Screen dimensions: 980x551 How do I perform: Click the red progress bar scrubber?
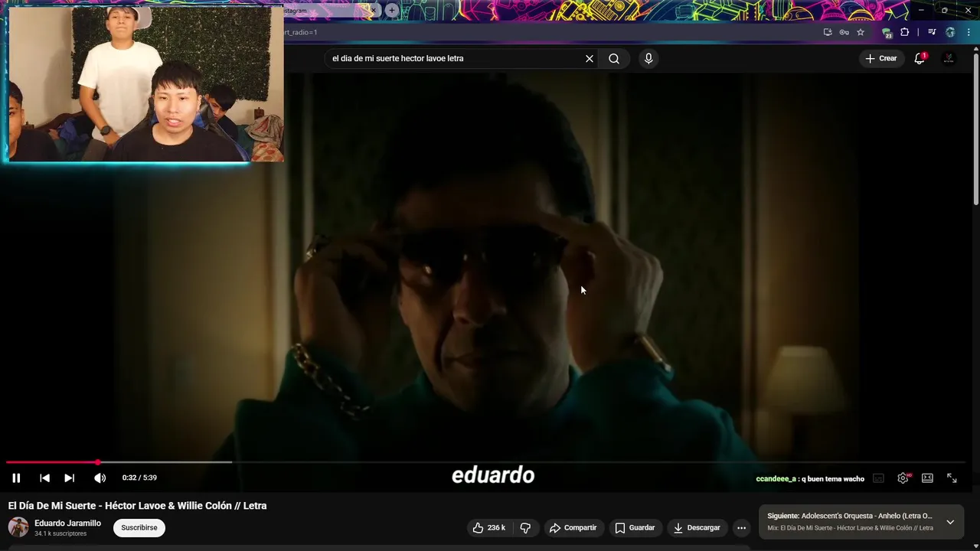98,462
